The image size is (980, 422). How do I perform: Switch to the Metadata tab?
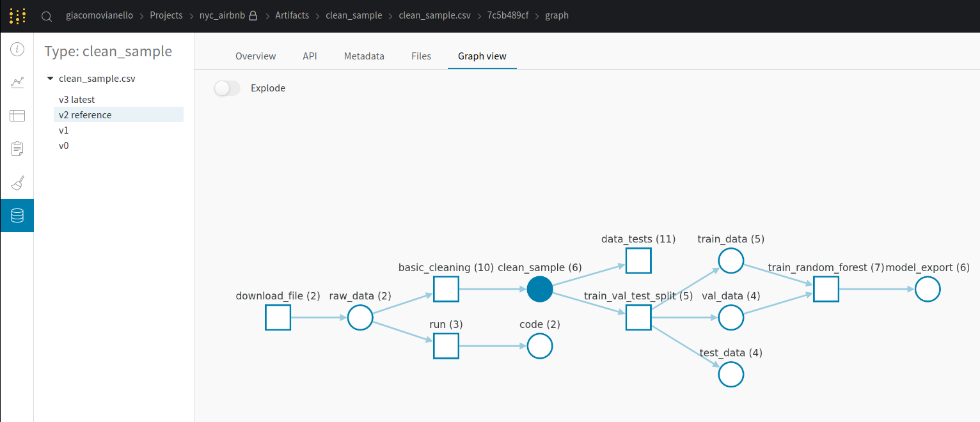click(364, 56)
